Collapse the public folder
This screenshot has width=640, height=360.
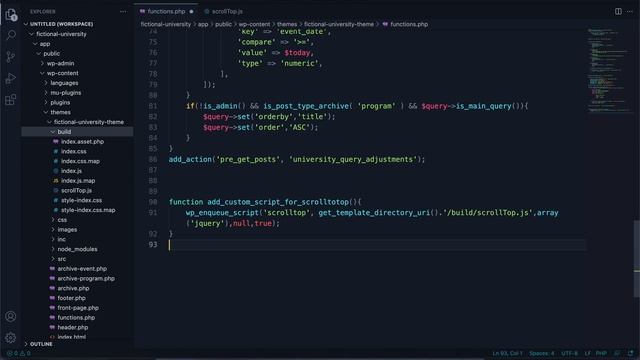click(x=51, y=53)
